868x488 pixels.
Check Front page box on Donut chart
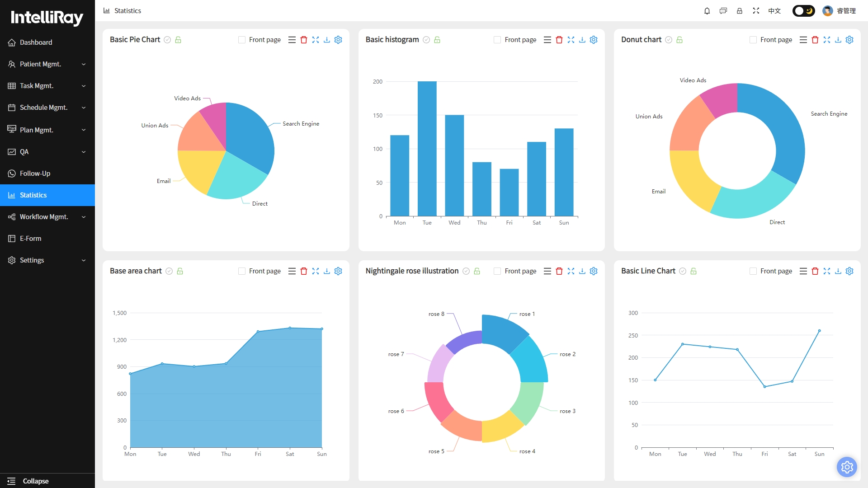coord(753,40)
